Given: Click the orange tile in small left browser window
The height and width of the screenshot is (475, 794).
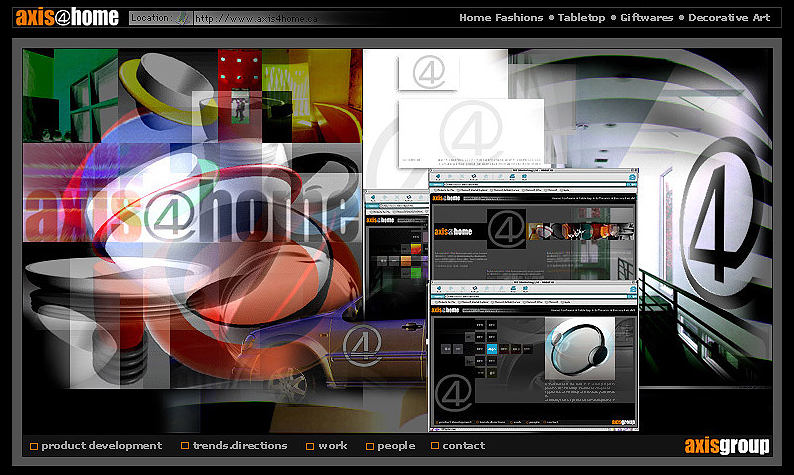Looking at the screenshot, I should [406, 260].
